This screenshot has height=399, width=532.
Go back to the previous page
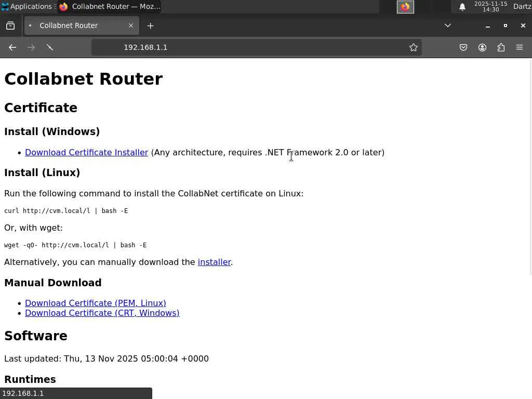tap(12, 47)
